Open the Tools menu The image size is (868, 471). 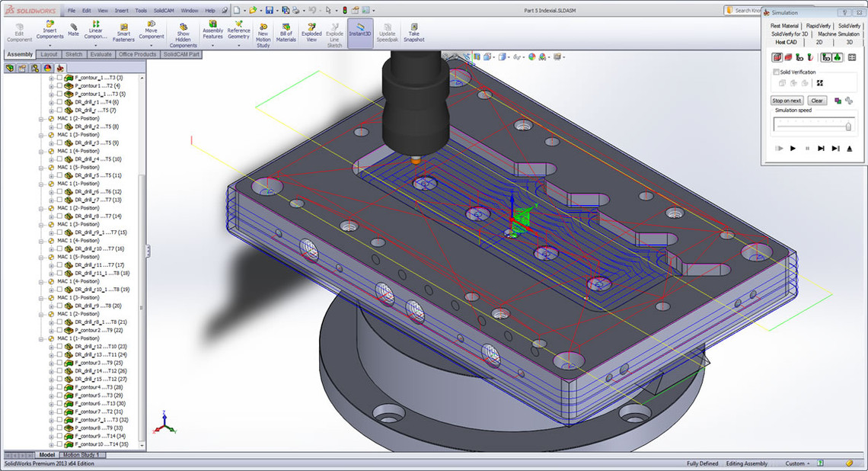[141, 11]
